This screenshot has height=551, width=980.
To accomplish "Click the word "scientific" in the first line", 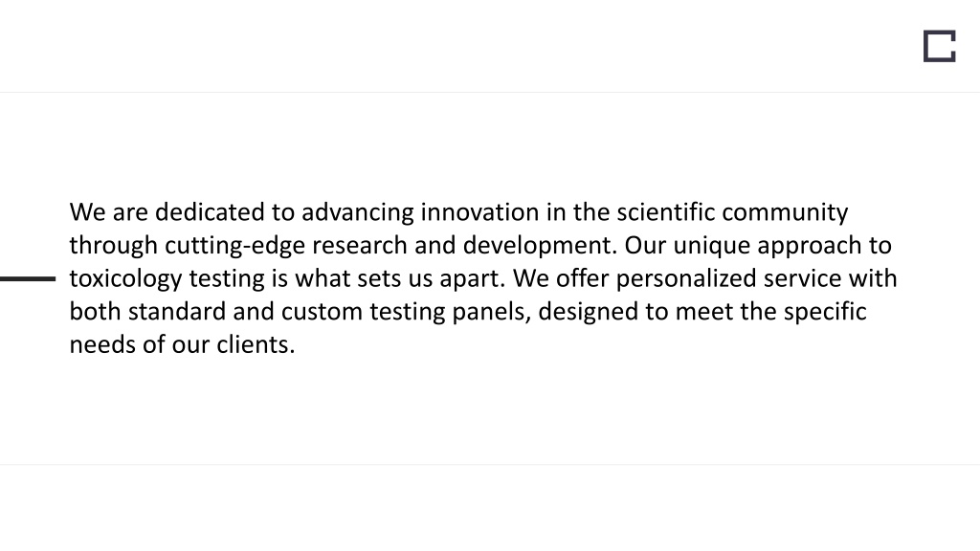I will 666,212.
